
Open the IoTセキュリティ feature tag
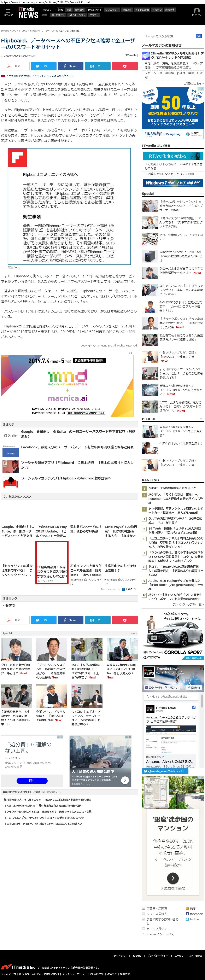click(77, 15)
